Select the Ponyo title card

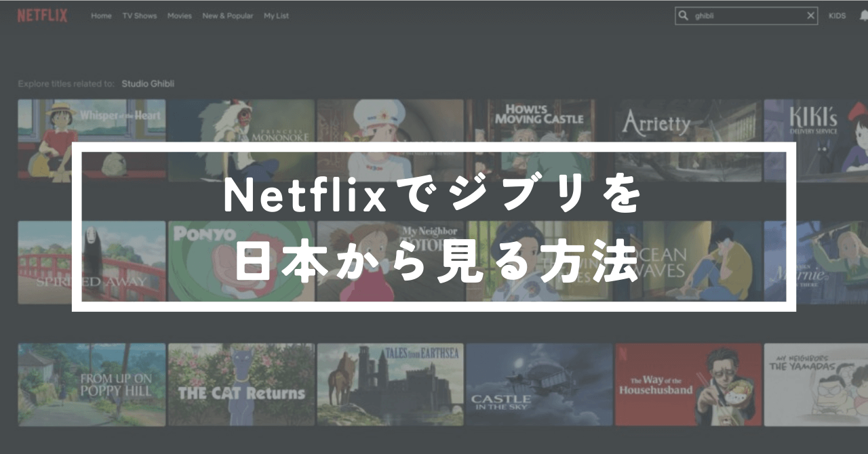(x=241, y=262)
